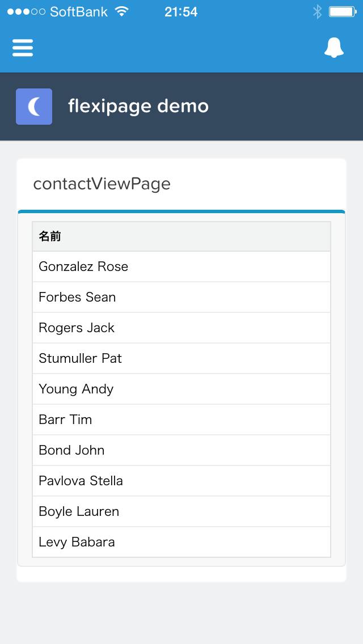Viewport: 363px width, 644px height.
Task: Open Levy Babara contact row
Action: point(77,542)
